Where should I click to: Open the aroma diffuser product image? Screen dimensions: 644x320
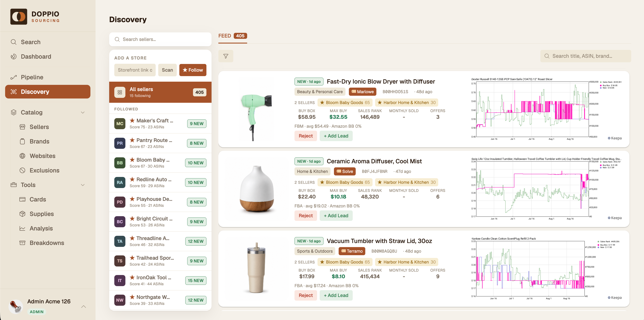(x=256, y=189)
